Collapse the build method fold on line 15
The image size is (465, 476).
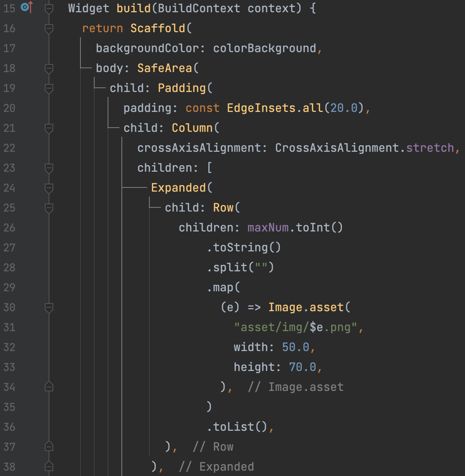point(49,8)
